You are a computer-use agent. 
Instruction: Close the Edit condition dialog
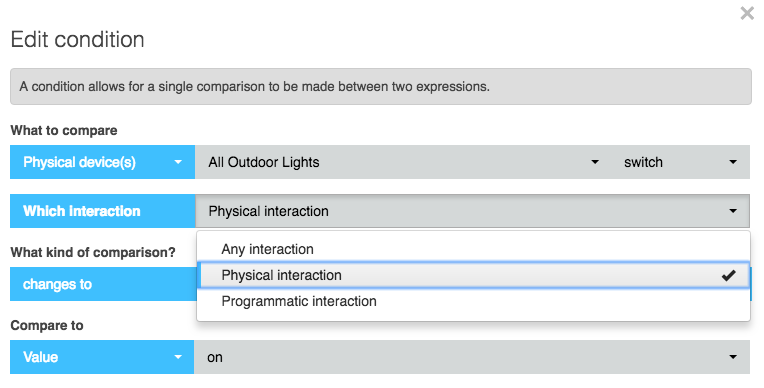(x=747, y=13)
